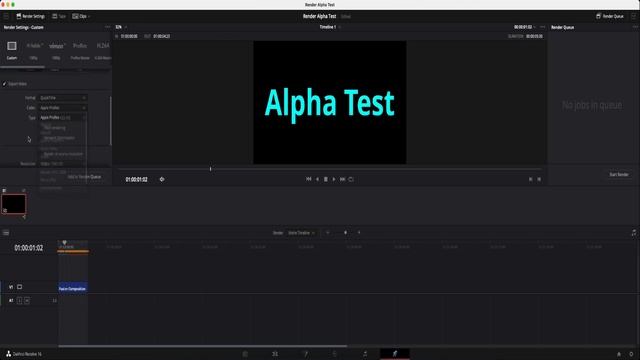Play reverse in the viewer
This screenshot has height=360, width=640.
pos(317,179)
